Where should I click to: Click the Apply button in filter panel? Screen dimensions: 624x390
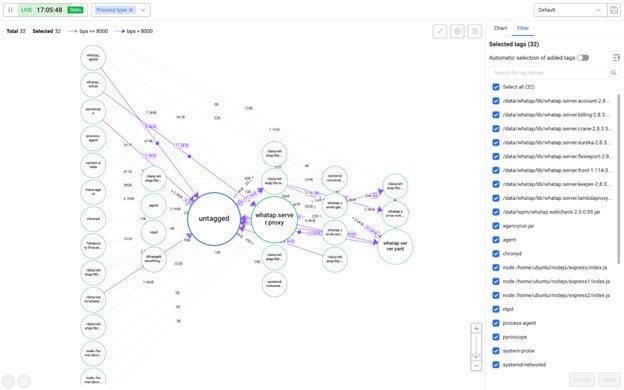click(x=609, y=380)
